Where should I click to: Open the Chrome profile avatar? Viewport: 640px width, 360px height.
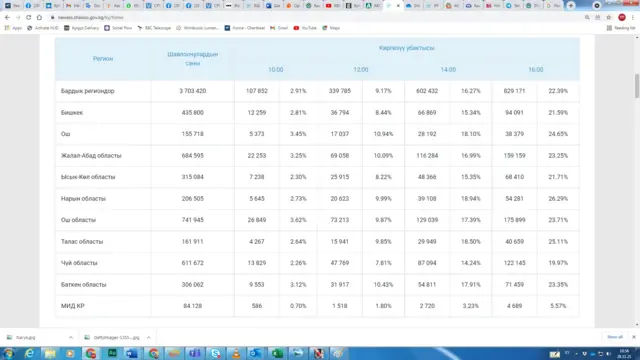coord(622,18)
